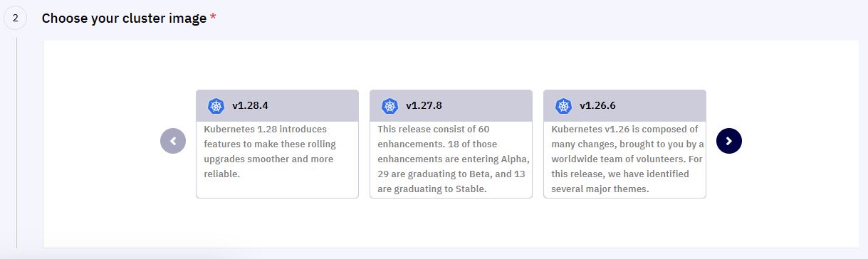The height and width of the screenshot is (259, 868).
Task: Select the v1.28.4 cluster image header
Action: click(277, 106)
